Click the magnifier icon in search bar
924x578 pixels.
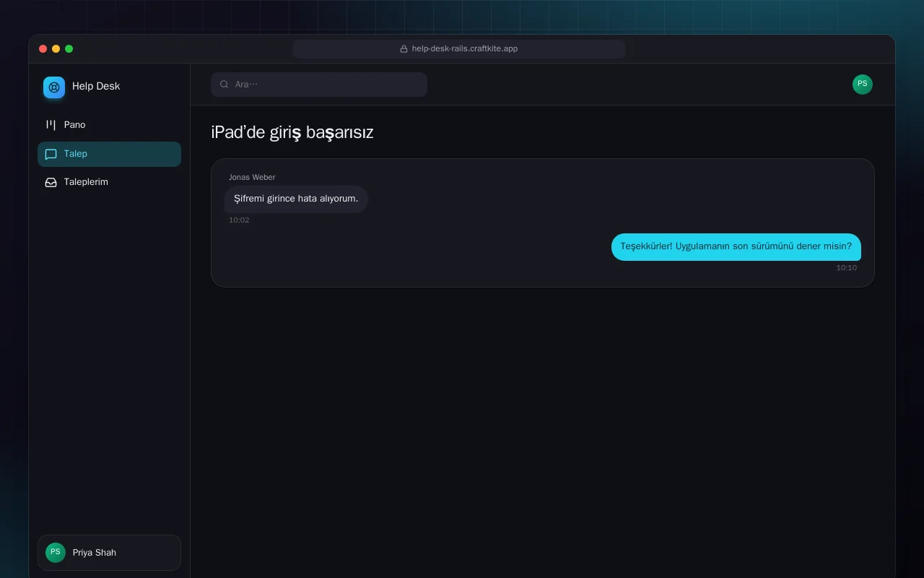(x=225, y=85)
